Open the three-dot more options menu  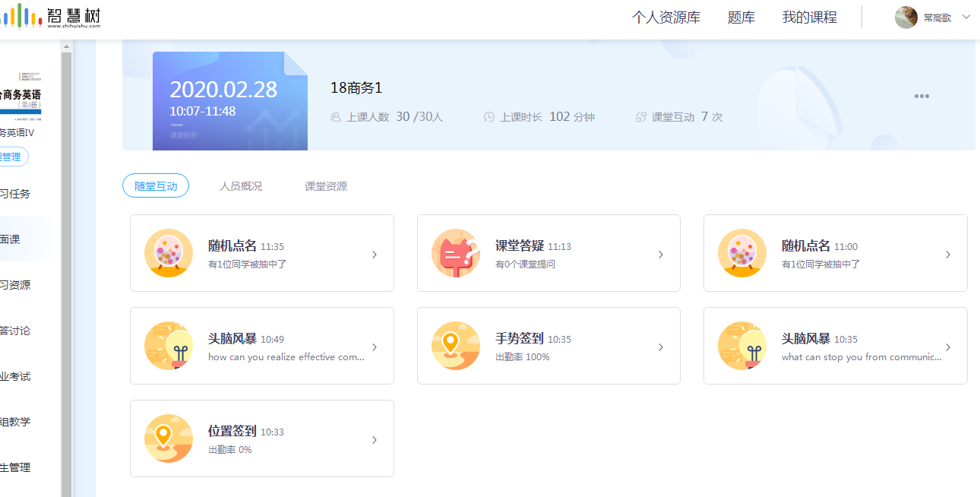coord(922,97)
